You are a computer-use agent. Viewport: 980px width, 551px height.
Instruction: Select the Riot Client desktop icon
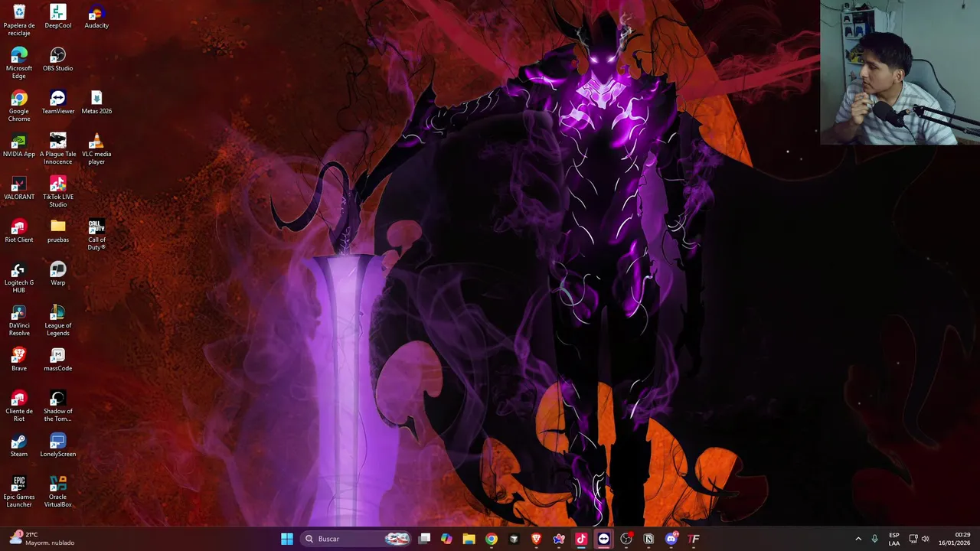[19, 231]
